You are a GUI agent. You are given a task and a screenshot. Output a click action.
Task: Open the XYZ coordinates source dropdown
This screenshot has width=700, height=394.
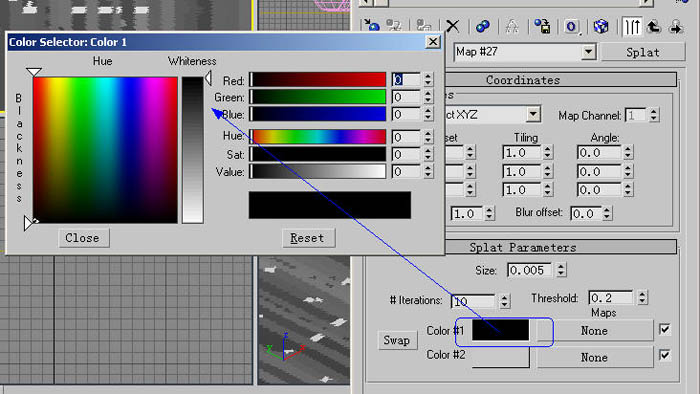pyautogui.click(x=533, y=114)
